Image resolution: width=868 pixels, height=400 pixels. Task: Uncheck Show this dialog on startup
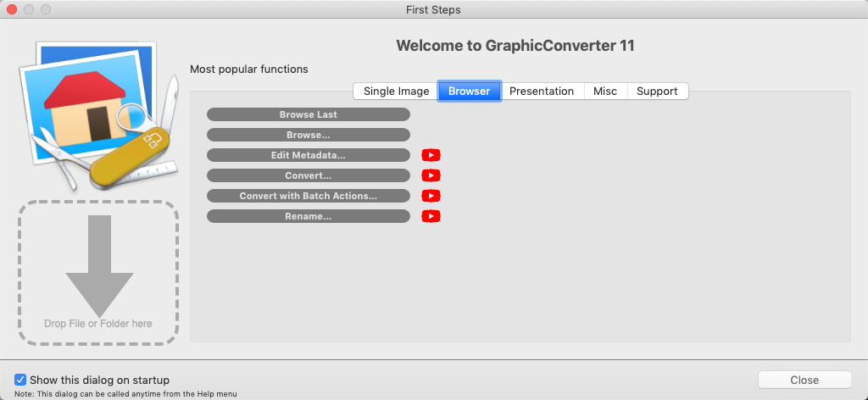(20, 380)
